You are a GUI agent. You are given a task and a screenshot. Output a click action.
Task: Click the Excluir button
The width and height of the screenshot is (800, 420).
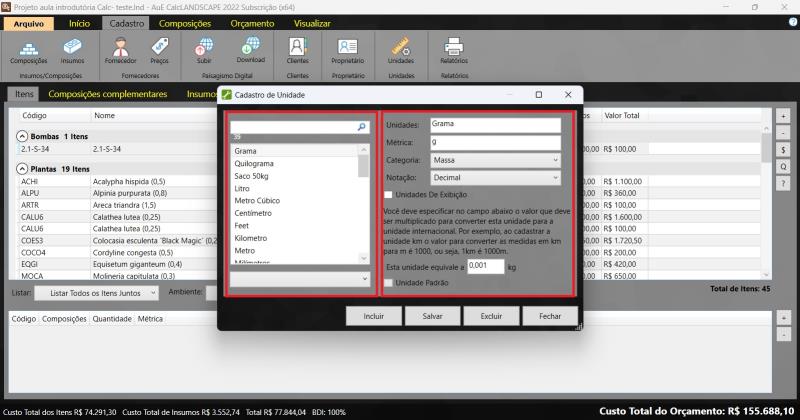point(491,316)
